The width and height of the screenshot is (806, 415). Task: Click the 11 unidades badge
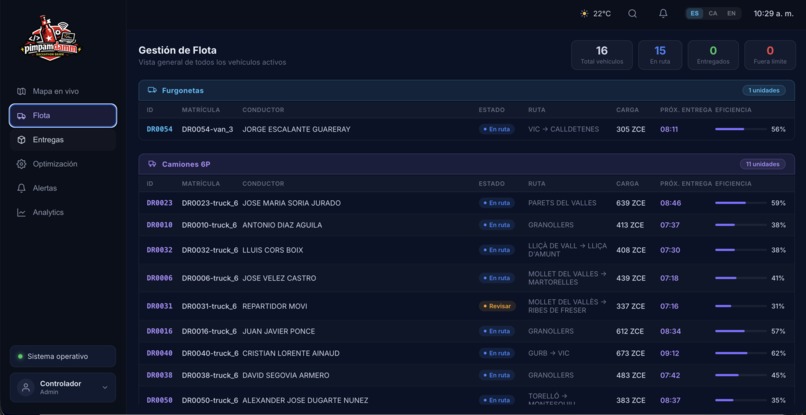click(x=762, y=164)
